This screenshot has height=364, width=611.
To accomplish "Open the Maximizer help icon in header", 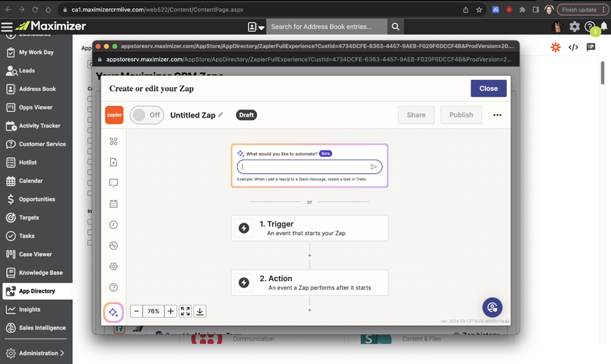I will tap(590, 26).
